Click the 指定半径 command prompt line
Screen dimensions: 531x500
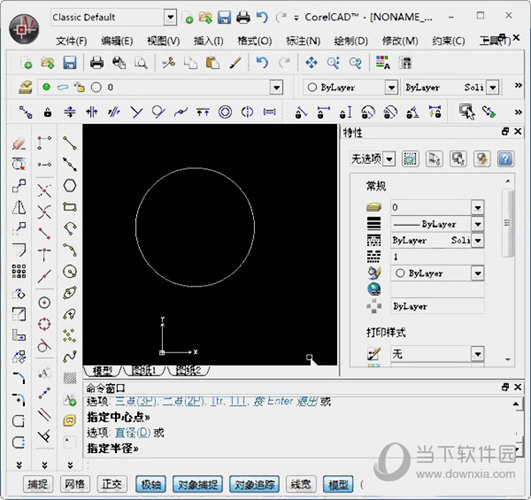coord(112,448)
